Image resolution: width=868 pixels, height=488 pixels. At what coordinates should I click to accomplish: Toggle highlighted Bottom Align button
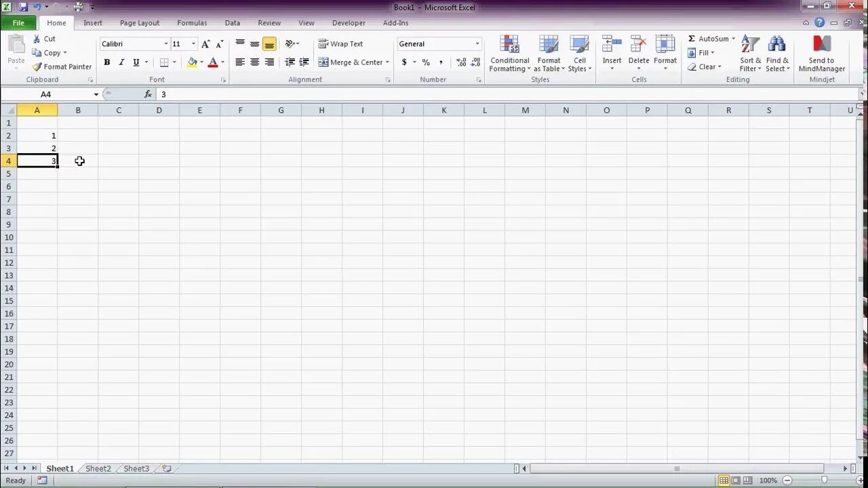pyautogui.click(x=269, y=44)
